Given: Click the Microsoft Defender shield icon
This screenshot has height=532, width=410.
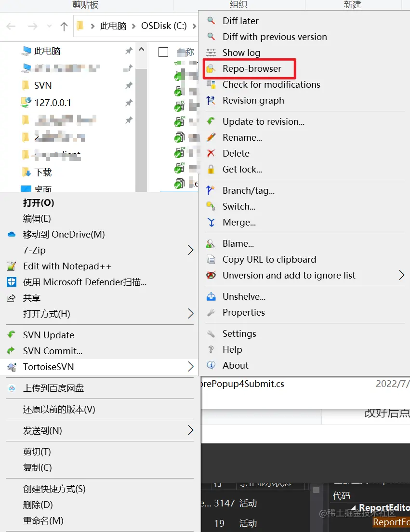Looking at the screenshot, I should pos(12,281).
